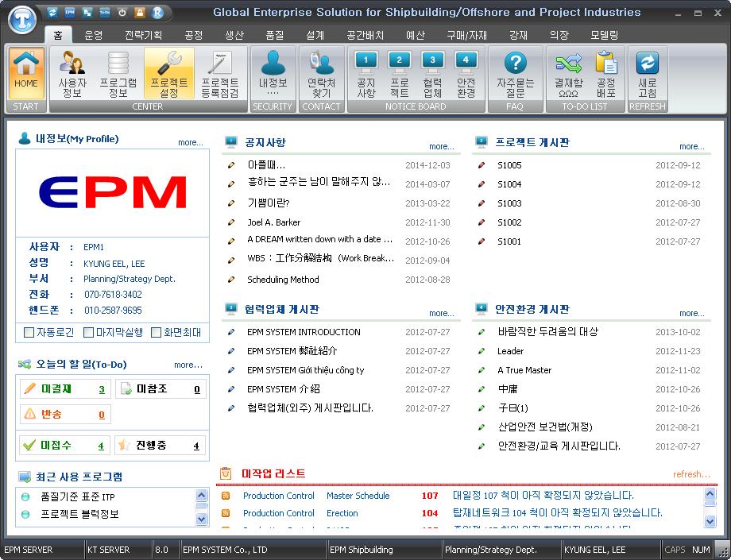Screen dimensions: 731x560
Task: Open 진행중 to-do button
Action: pyautogui.click(x=160, y=446)
